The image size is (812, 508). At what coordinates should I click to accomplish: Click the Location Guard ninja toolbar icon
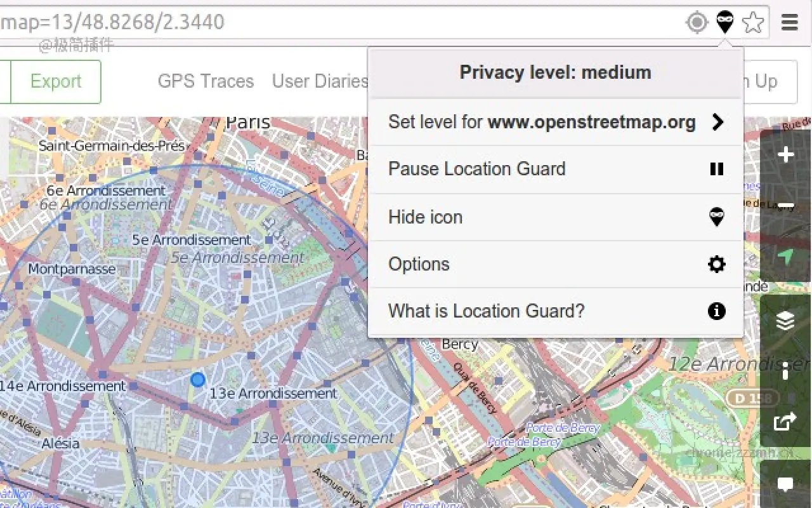pos(724,22)
